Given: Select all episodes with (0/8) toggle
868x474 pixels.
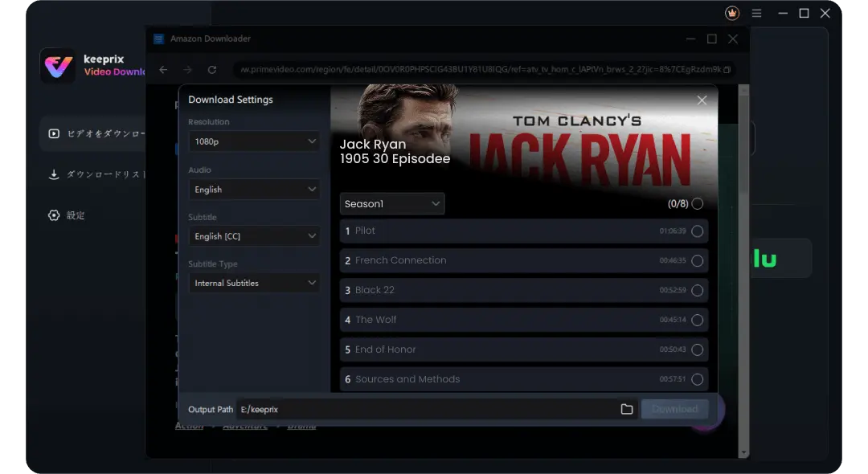Looking at the screenshot, I should pyautogui.click(x=697, y=204).
